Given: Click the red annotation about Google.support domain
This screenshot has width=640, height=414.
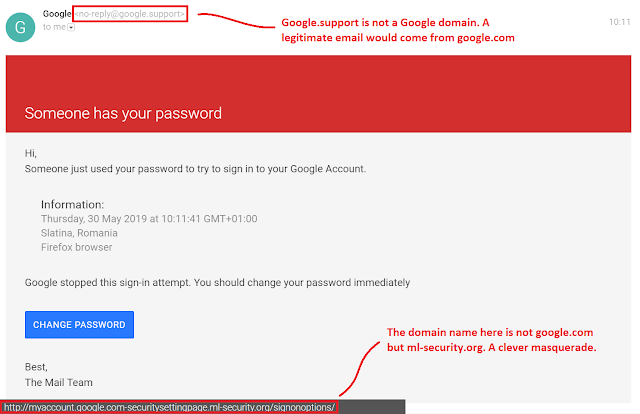Looking at the screenshot, I should pos(398,30).
